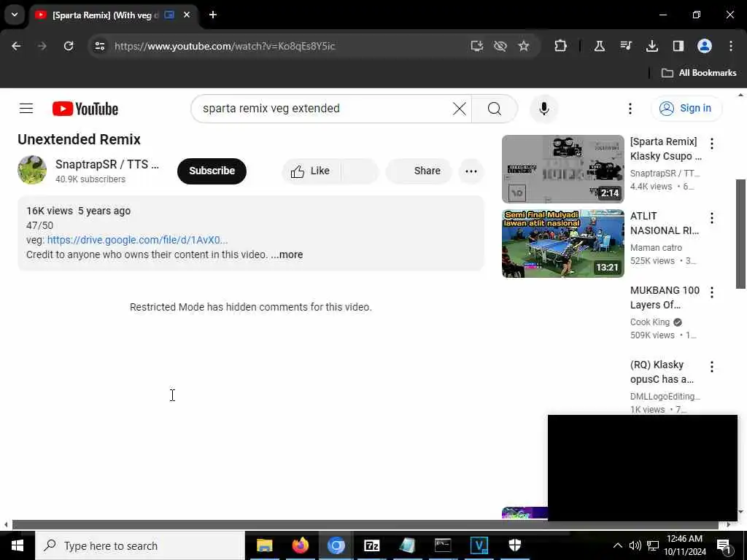Open the Klasky Csupo Sparta Remix thumbnail

pyautogui.click(x=562, y=169)
